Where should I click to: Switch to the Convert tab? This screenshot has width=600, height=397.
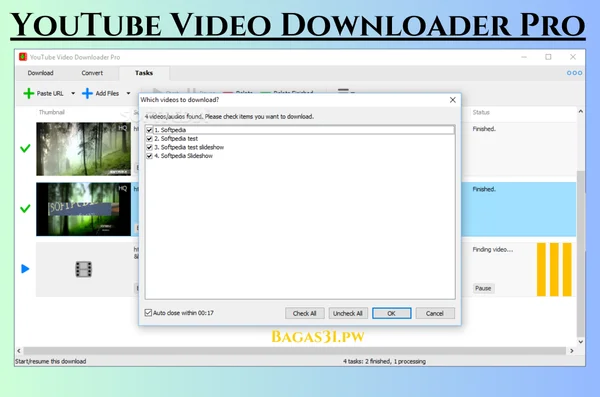pos(92,73)
